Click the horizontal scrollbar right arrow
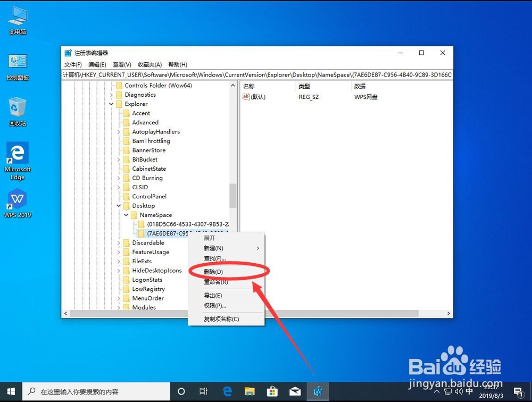532x402 pixels. coord(448,313)
